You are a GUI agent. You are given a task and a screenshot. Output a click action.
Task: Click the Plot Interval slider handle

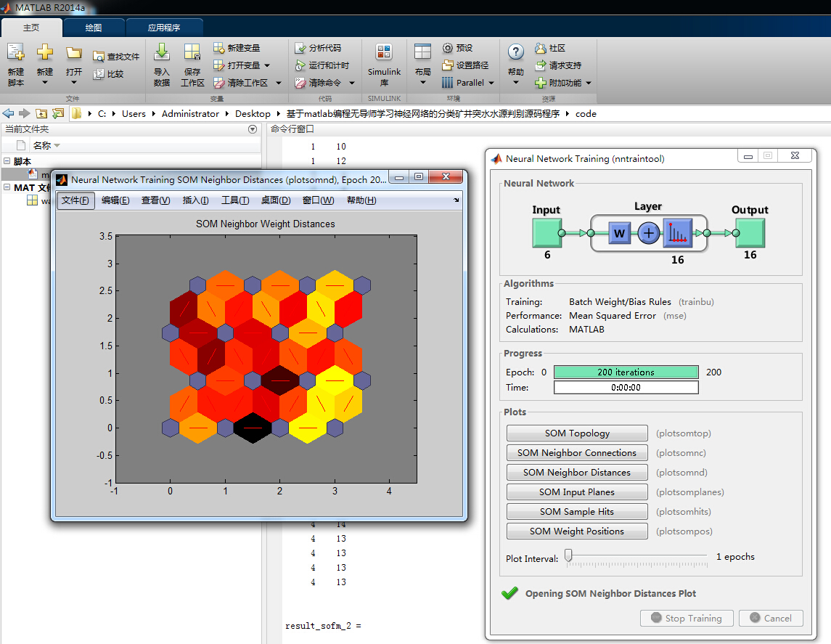tap(569, 555)
